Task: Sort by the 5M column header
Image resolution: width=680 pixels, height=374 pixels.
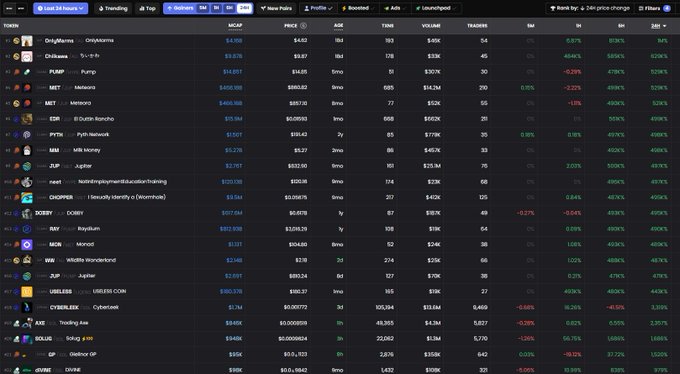Action: (x=530, y=26)
